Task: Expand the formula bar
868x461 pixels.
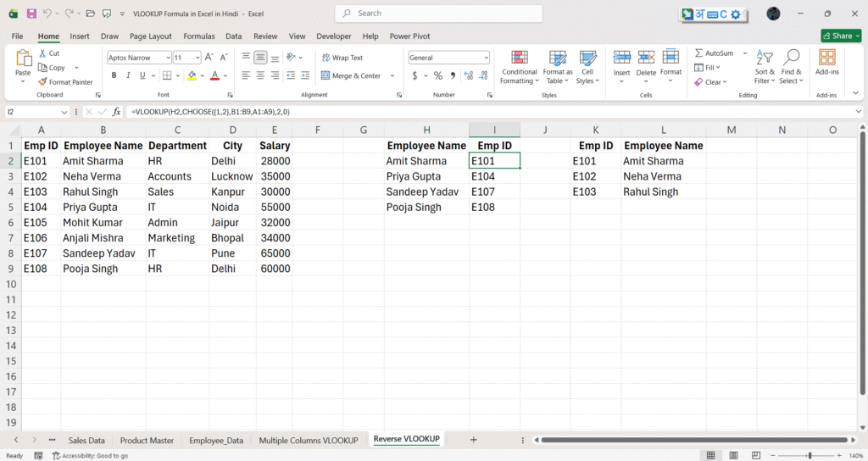Action: tap(858, 112)
